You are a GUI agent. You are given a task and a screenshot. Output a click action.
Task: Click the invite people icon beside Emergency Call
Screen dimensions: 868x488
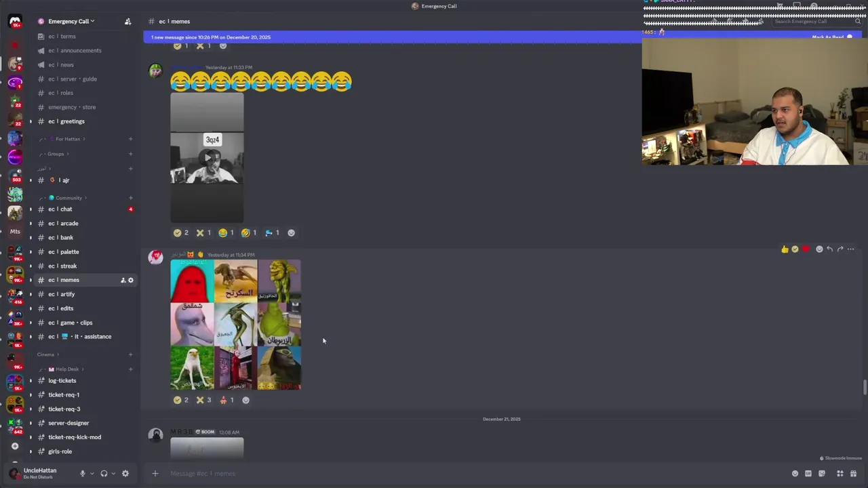127,22
